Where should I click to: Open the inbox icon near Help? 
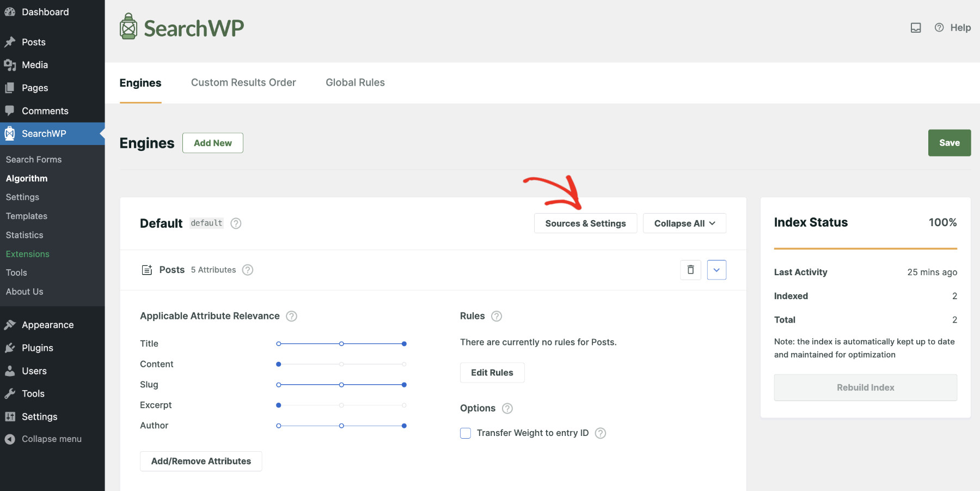[916, 27]
